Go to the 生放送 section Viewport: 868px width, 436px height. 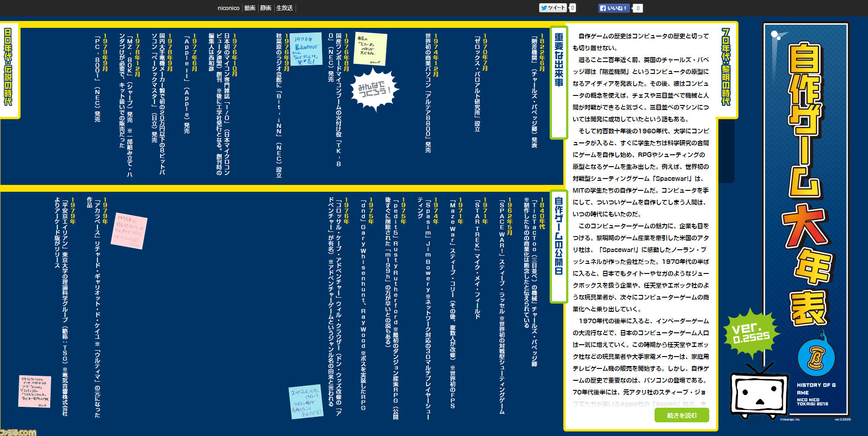point(284,8)
